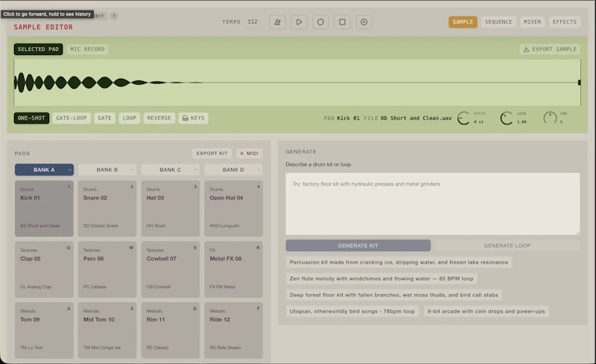This screenshot has width=596, height=364.
Task: Select the Clap 05 pad
Action: coord(44,269)
